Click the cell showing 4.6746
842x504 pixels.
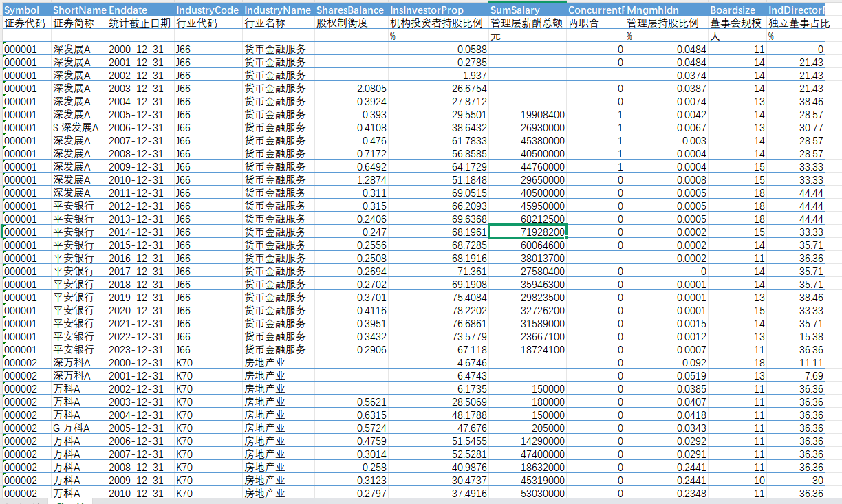coord(438,362)
